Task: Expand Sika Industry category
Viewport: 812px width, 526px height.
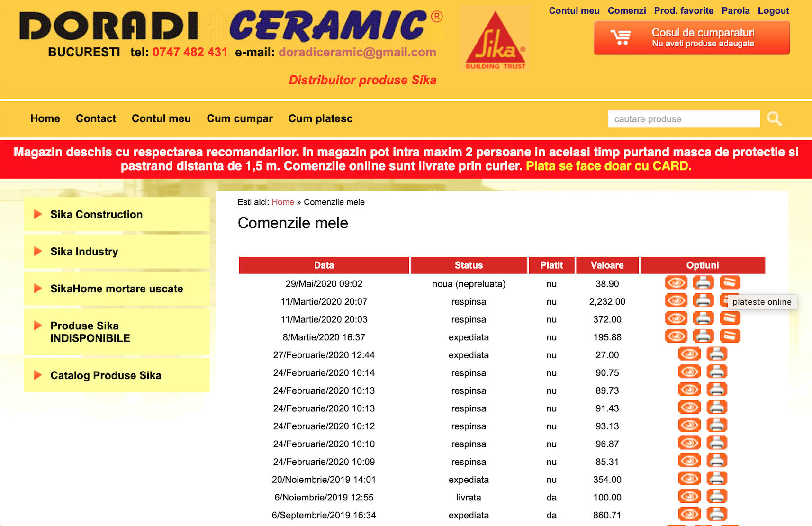Action: click(x=117, y=252)
